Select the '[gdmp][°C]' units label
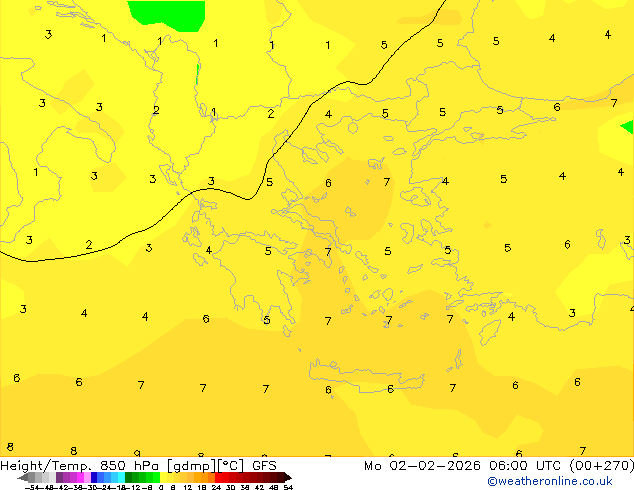This screenshot has height=490, width=634. (x=205, y=466)
